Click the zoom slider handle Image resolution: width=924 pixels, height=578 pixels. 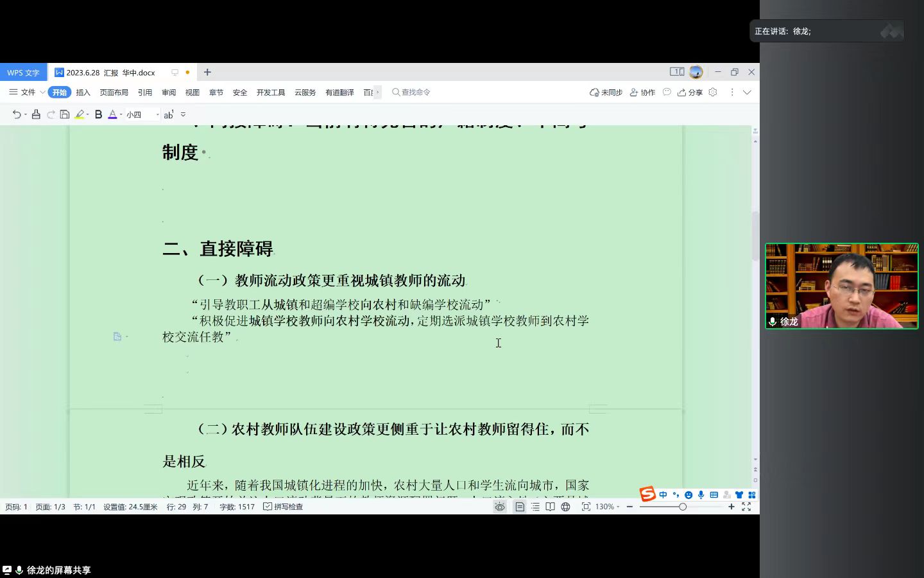(x=682, y=507)
